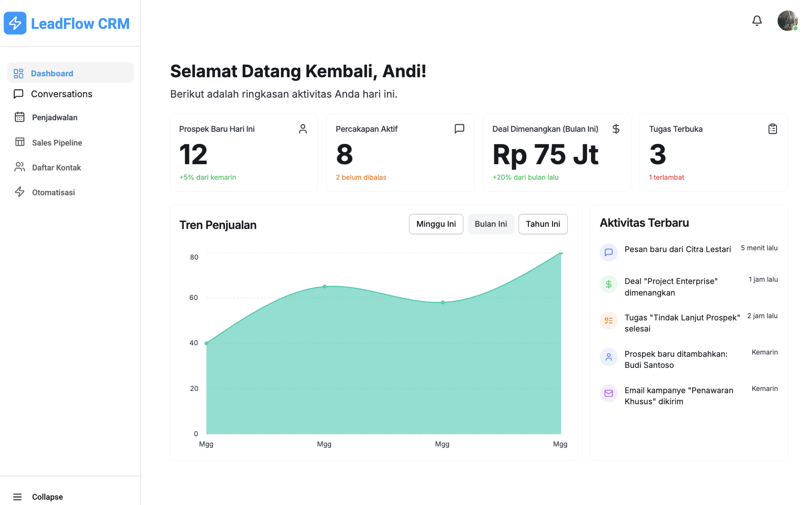Click the Dashboard grid icon in sidebar
The height and width of the screenshot is (505, 812).
click(18, 73)
